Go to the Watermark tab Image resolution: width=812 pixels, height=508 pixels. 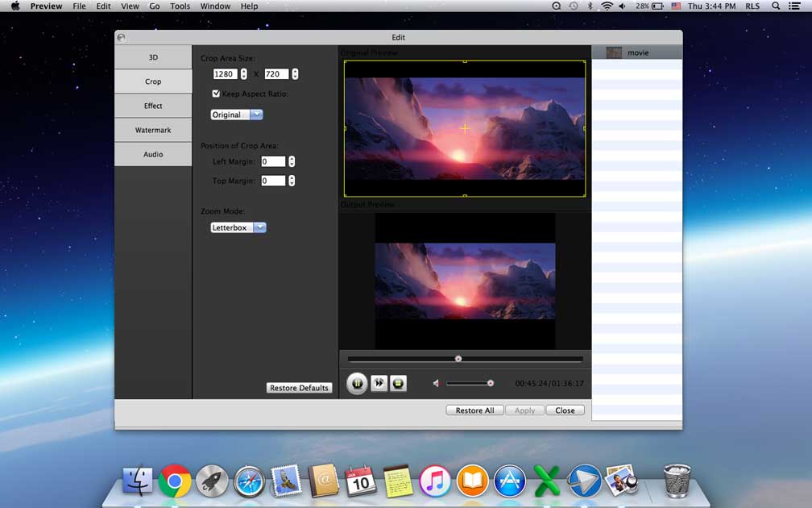coord(153,130)
